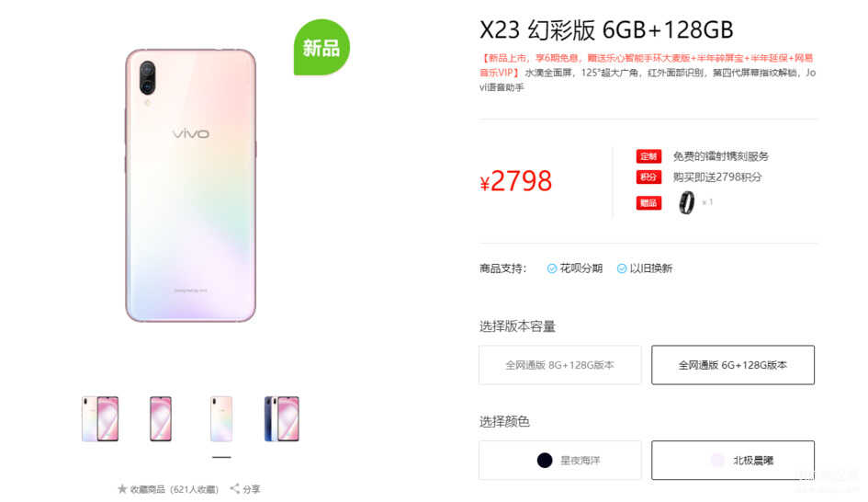The height and width of the screenshot is (502, 868).
Task: Open third thumbnail showing phone back
Action: 221,419
